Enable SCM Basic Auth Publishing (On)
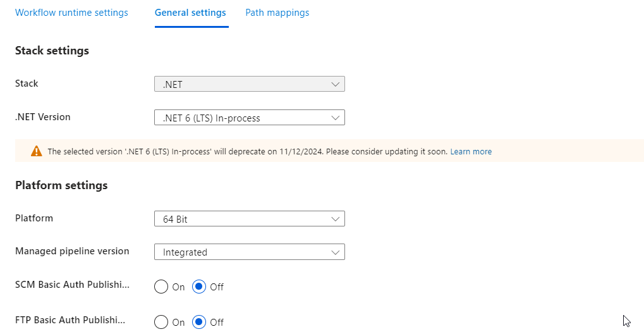The height and width of the screenshot is (334, 644). coord(161,287)
